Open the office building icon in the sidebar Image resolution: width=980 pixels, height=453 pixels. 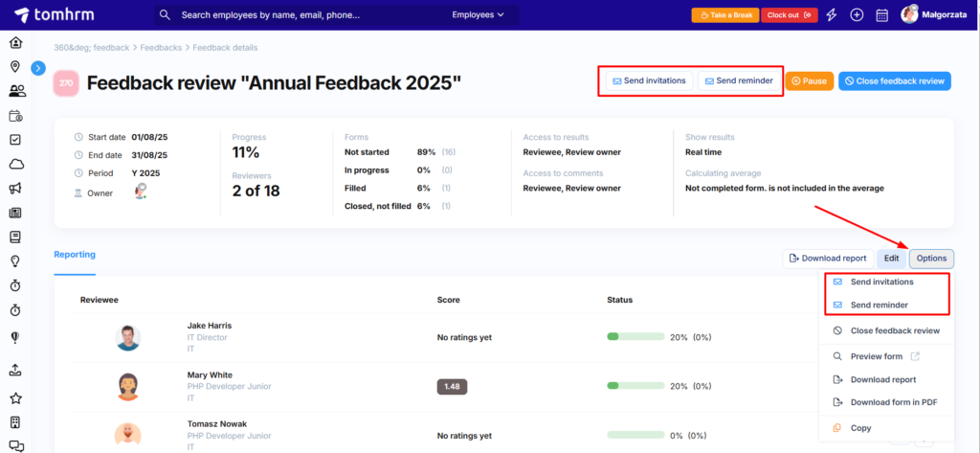pos(16,422)
